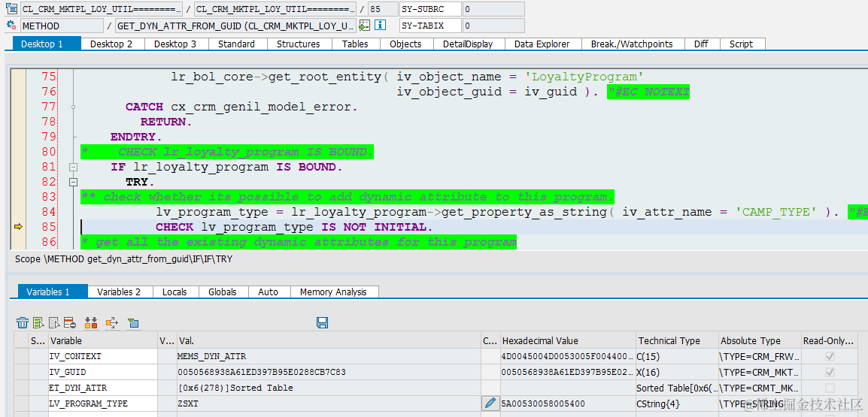Switch to the Desktop 3 tab
This screenshot has height=417, width=868.
tap(175, 44)
